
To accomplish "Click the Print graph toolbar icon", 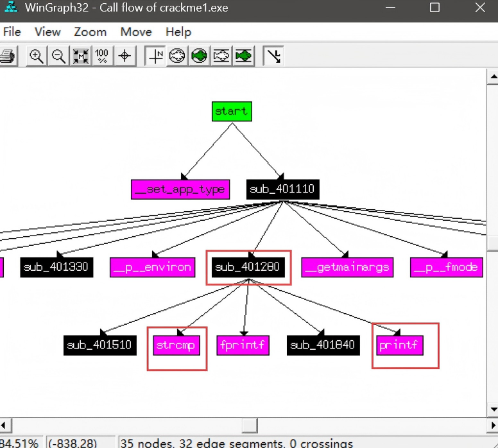I will (x=7, y=56).
